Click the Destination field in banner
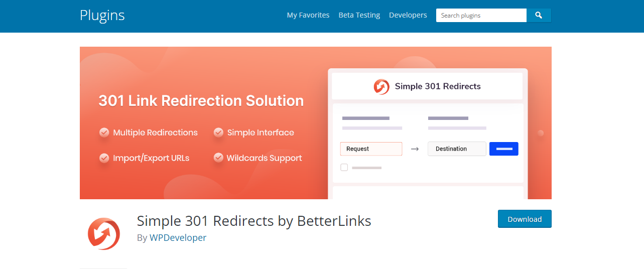Viewport: 644px width, 269px height. pyautogui.click(x=457, y=149)
